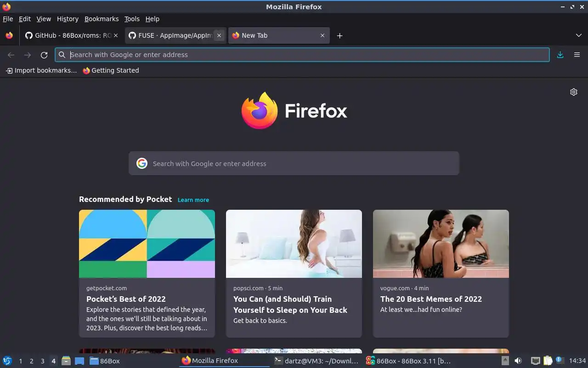588x368 pixels.
Task: Click the Back navigation arrow
Action: pyautogui.click(x=11, y=55)
